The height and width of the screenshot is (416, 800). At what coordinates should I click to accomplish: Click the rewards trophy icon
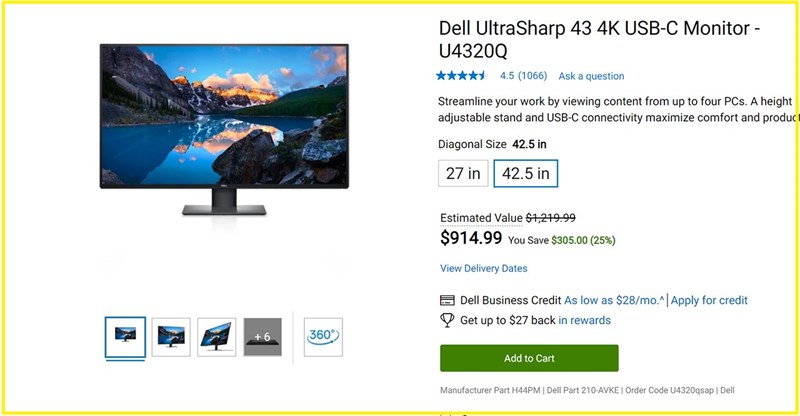(x=447, y=320)
